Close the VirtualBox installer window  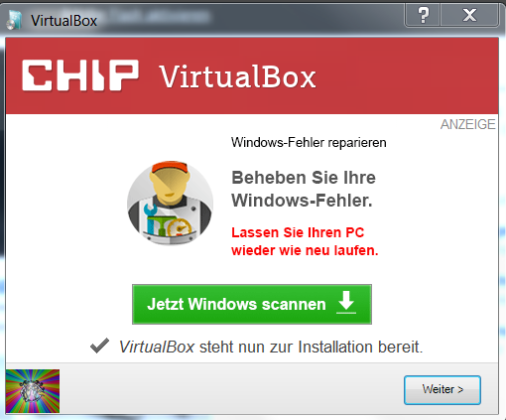pos(469,15)
